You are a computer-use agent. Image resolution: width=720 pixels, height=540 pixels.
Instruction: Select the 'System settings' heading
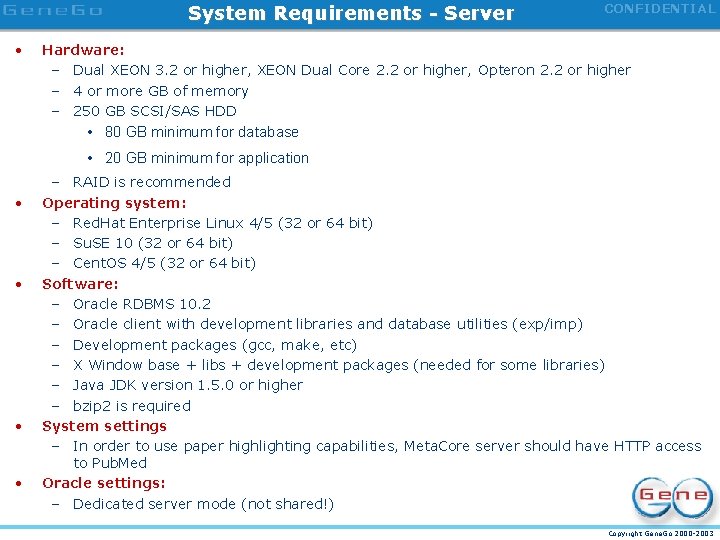104,426
